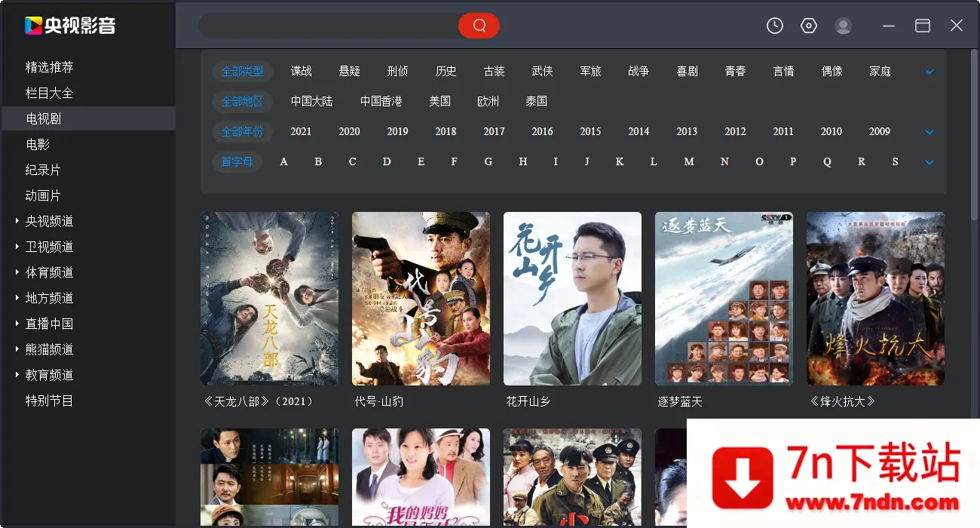Image resolution: width=980 pixels, height=528 pixels.
Task: Expand the year filter row chevron
Action: pos(929,132)
